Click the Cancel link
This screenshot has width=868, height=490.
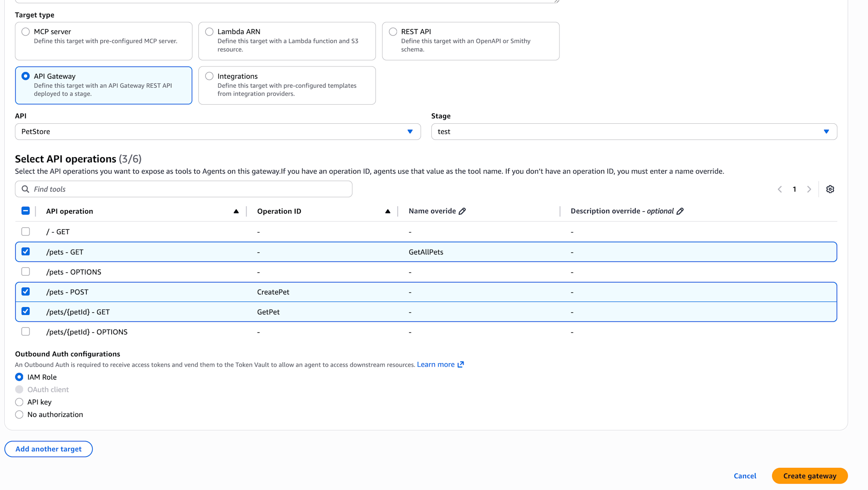click(x=745, y=476)
